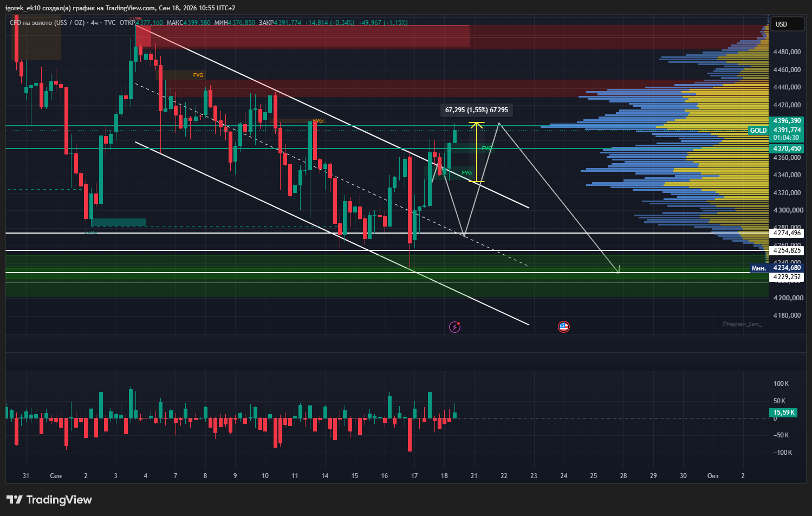The height and width of the screenshot is (516, 812).
Task: Click the green price label 4396,390
Action: click(x=787, y=121)
